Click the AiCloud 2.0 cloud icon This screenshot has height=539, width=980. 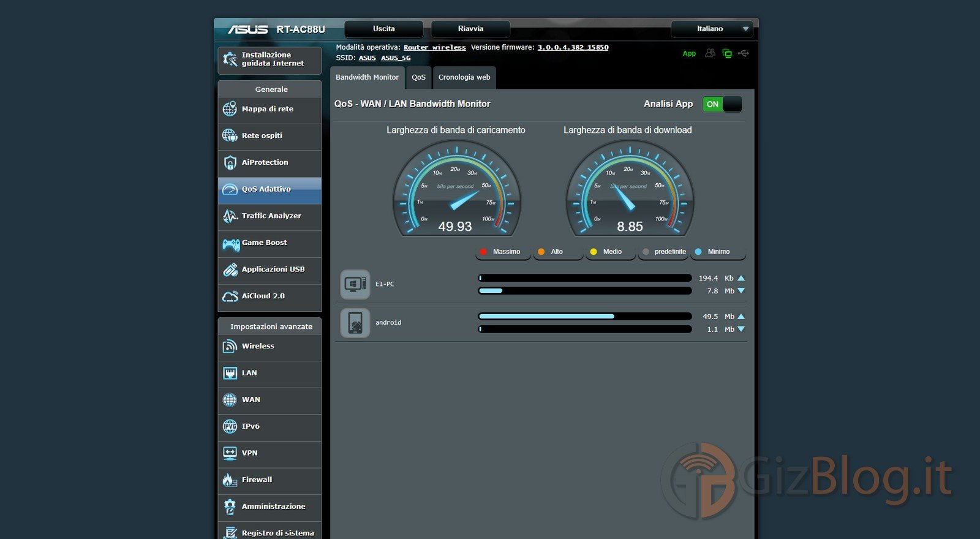point(230,296)
